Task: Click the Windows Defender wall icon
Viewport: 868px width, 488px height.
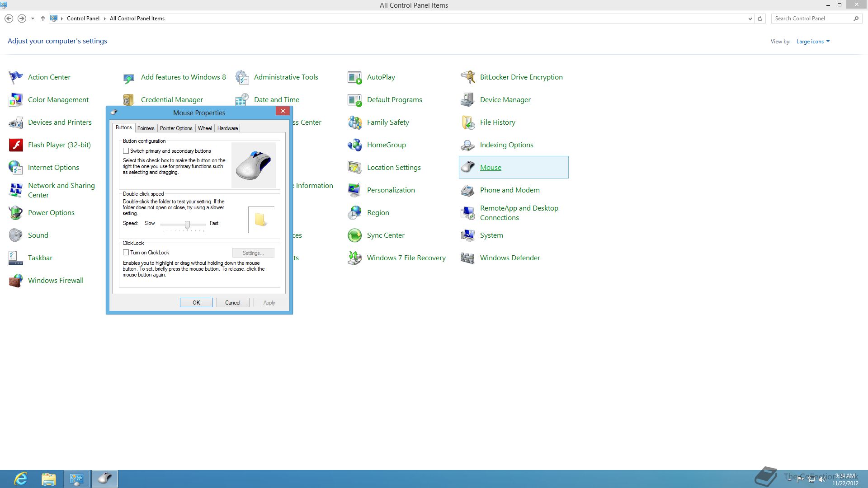Action: click(468, 258)
